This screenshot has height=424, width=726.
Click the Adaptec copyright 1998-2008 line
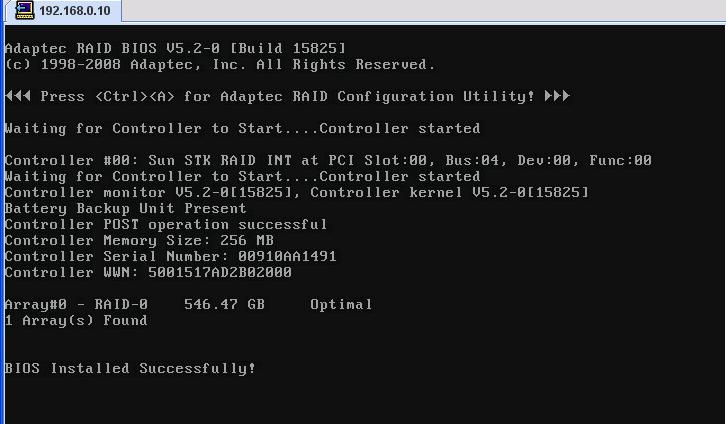pyautogui.click(x=220, y=64)
